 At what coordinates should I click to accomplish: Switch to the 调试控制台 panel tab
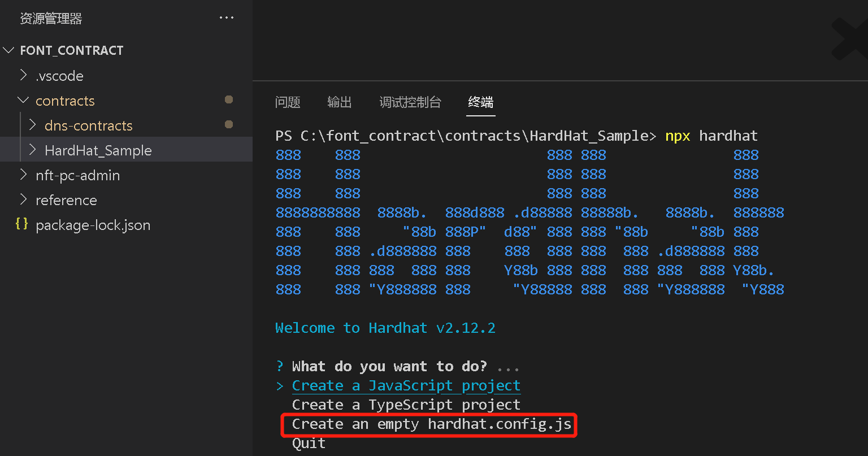click(410, 102)
